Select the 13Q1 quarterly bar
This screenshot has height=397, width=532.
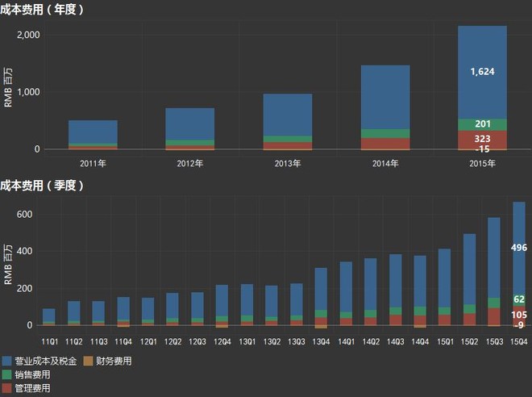click(x=247, y=305)
